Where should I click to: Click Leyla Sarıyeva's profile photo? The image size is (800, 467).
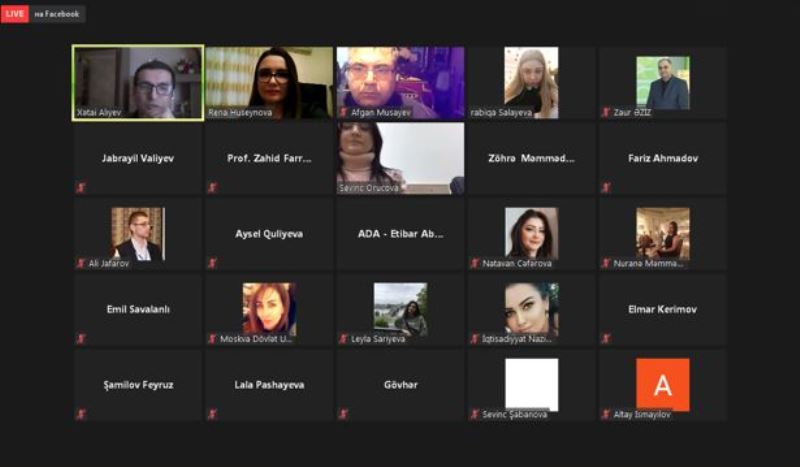[401, 309]
